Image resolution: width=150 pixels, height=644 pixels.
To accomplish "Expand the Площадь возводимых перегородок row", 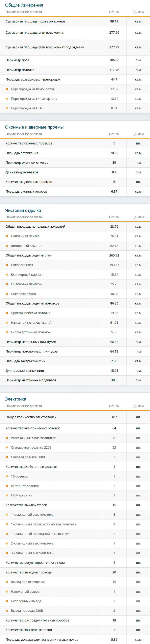I will [33, 79].
